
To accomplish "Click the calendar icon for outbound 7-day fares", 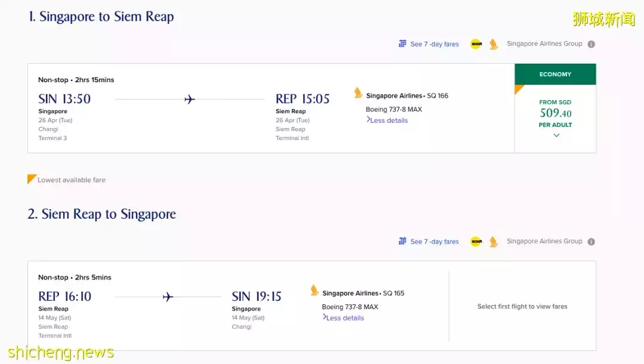I will coord(402,43).
